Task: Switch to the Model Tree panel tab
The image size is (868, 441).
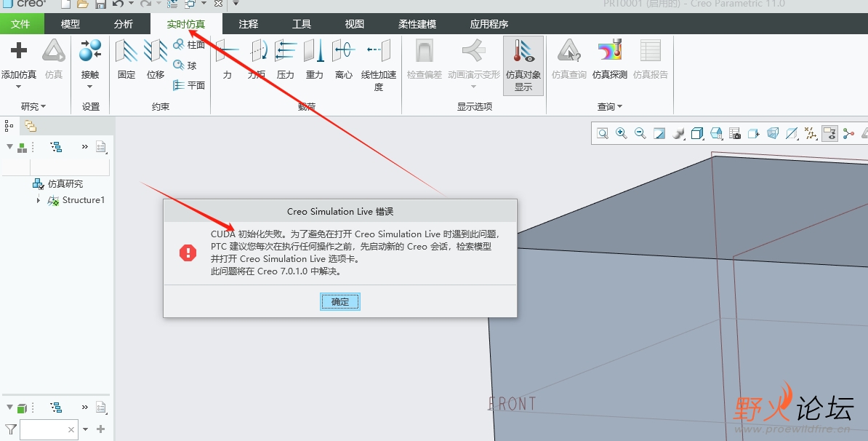Action: coord(9,127)
